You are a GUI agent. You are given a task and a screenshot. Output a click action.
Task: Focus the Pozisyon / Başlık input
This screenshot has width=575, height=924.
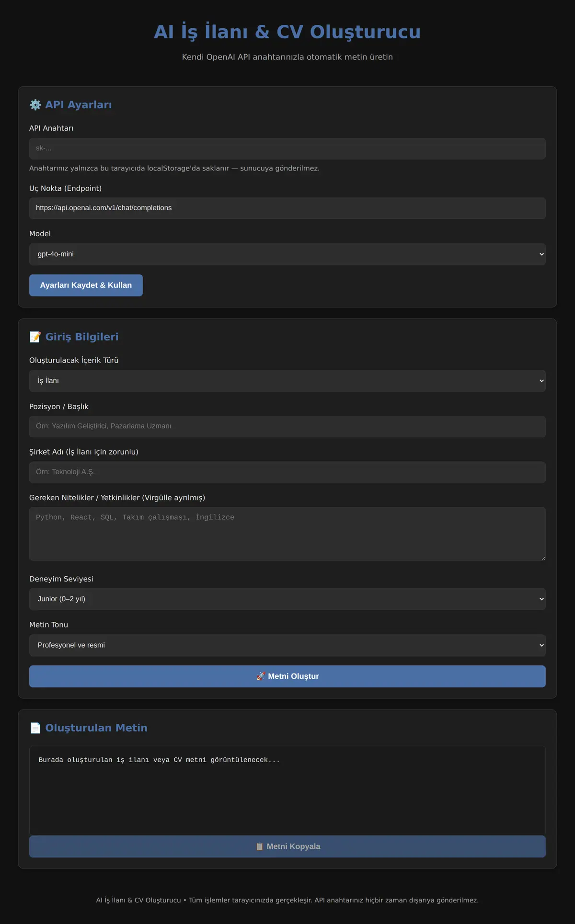pyautogui.click(x=287, y=426)
